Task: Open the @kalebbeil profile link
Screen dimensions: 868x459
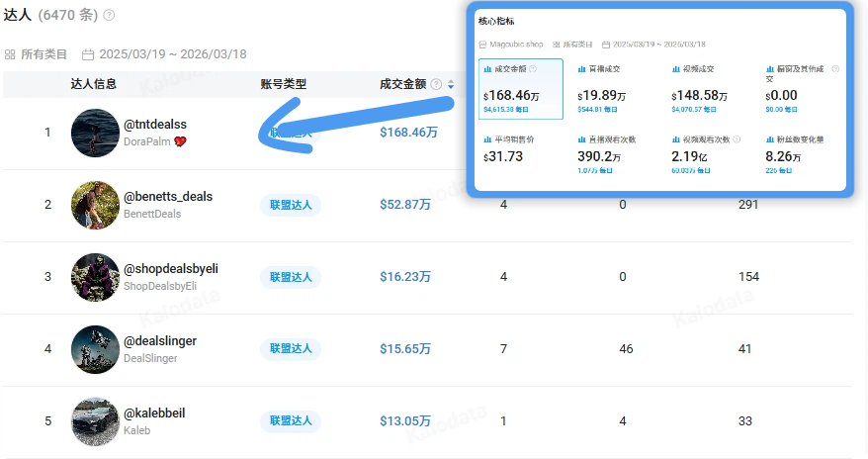Action: tap(153, 413)
